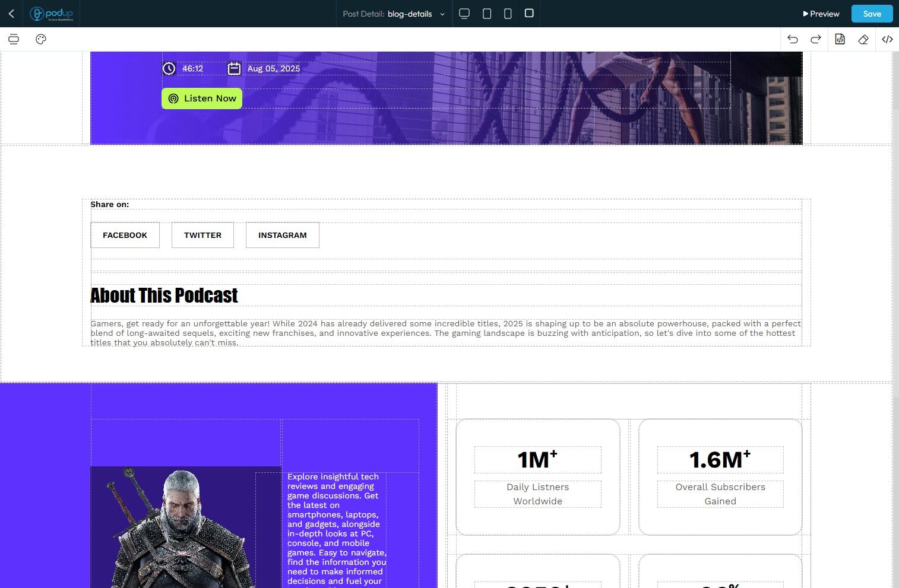The image size is (899, 588).
Task: Select the Share on: label
Action: coord(110,204)
